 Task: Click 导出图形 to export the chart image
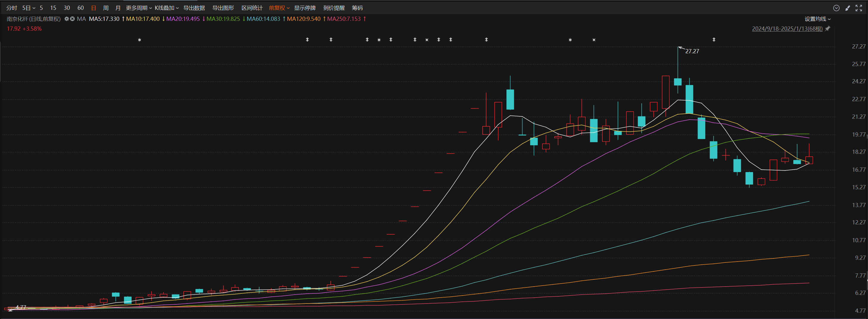coord(223,8)
